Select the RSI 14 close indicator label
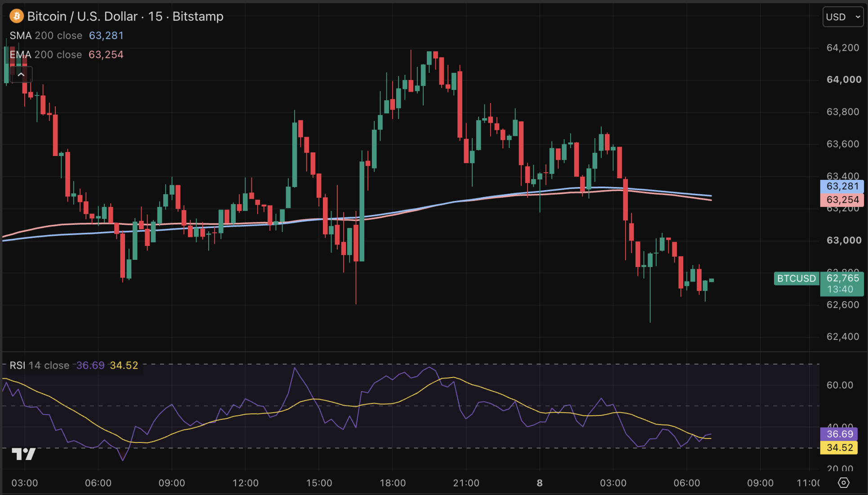The image size is (868, 495). 40,366
